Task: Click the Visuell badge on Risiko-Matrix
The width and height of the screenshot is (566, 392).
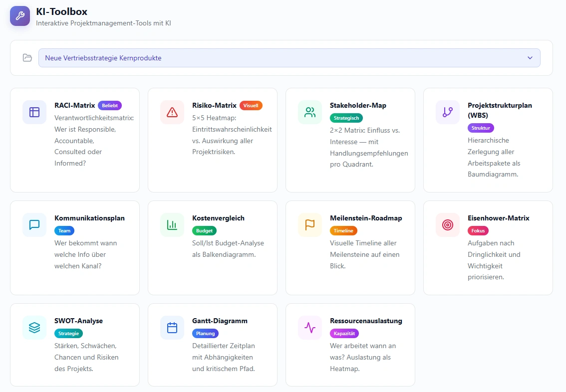Action: [x=251, y=106]
